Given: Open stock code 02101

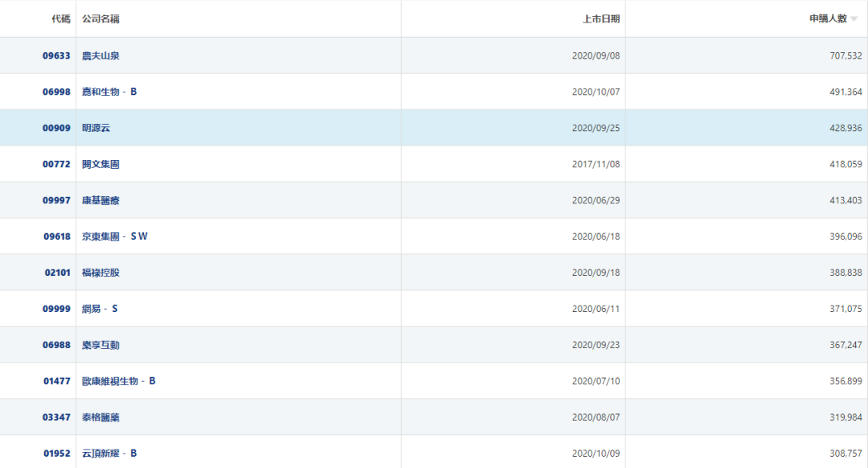Looking at the screenshot, I should [58, 273].
